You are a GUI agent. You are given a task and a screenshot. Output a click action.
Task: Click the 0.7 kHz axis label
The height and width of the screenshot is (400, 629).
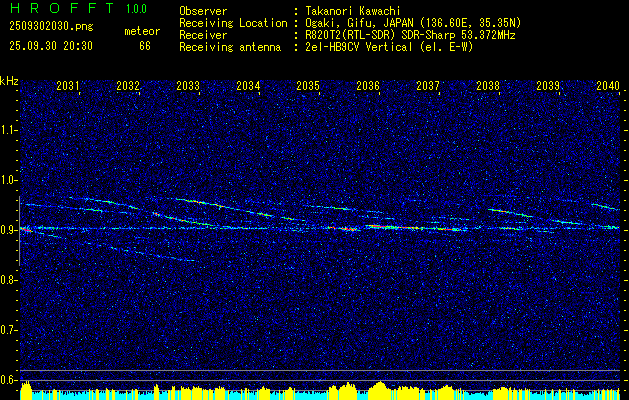[8, 330]
